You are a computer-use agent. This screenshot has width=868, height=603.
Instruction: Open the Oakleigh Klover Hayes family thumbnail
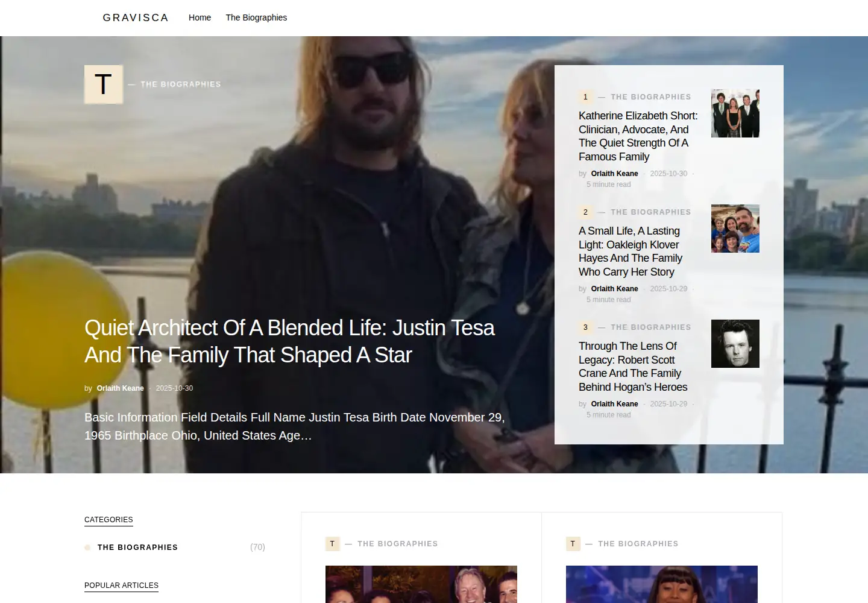pyautogui.click(x=735, y=229)
